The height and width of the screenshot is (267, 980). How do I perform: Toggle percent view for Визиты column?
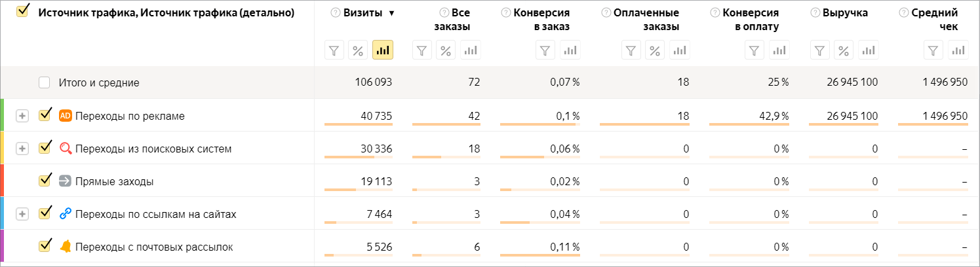click(x=359, y=50)
